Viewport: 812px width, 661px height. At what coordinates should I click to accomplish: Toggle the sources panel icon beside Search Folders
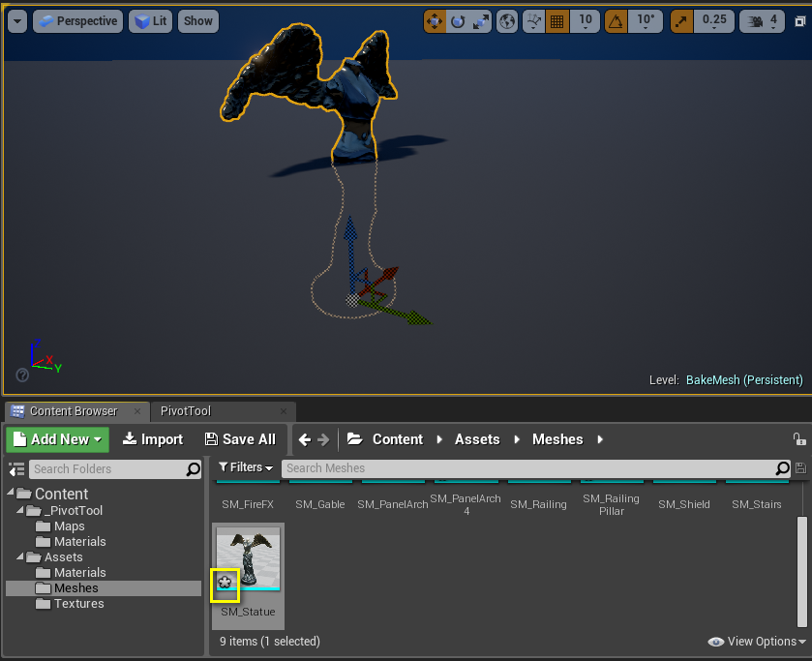[16, 469]
